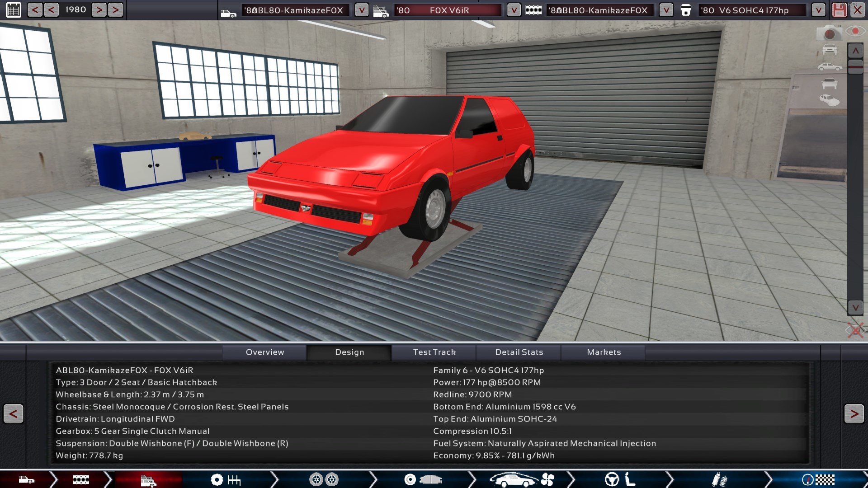The width and height of the screenshot is (868, 488).
Task: Open the Markets tab
Action: [x=604, y=352]
